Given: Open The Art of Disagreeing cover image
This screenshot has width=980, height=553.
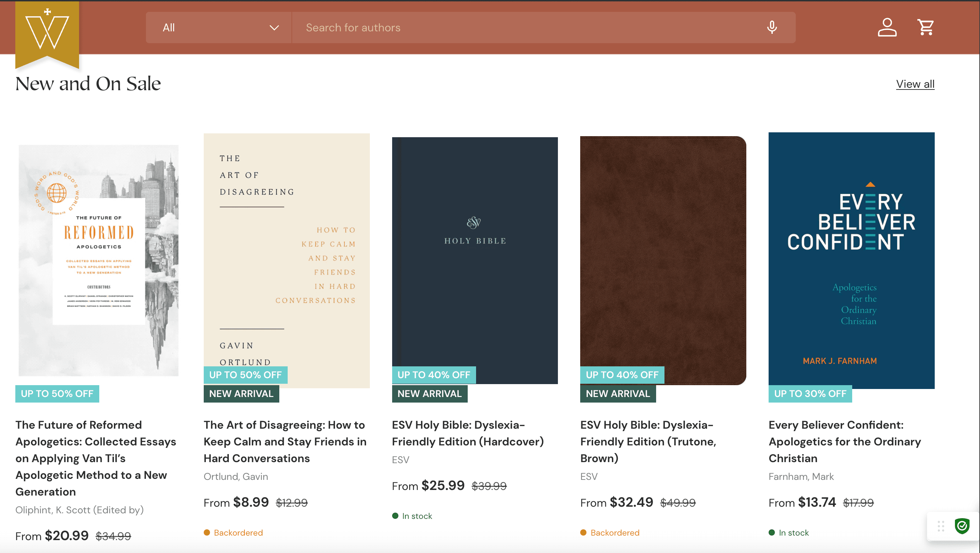Looking at the screenshot, I should point(287,260).
